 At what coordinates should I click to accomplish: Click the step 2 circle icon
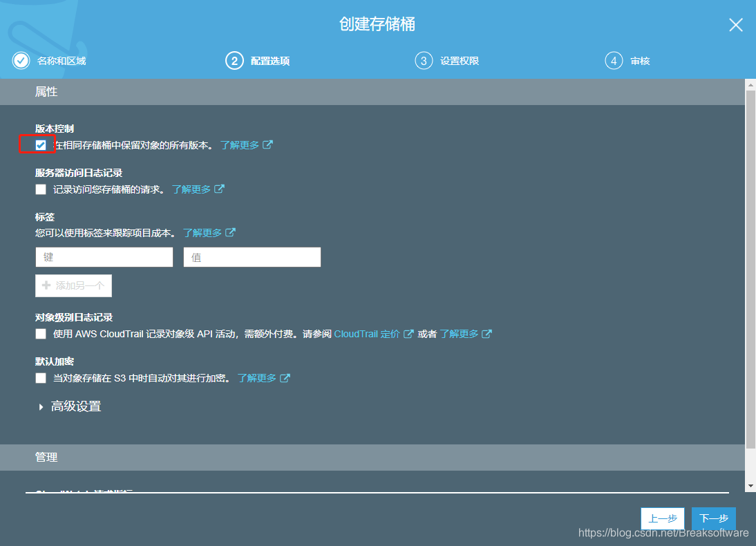pyautogui.click(x=234, y=61)
